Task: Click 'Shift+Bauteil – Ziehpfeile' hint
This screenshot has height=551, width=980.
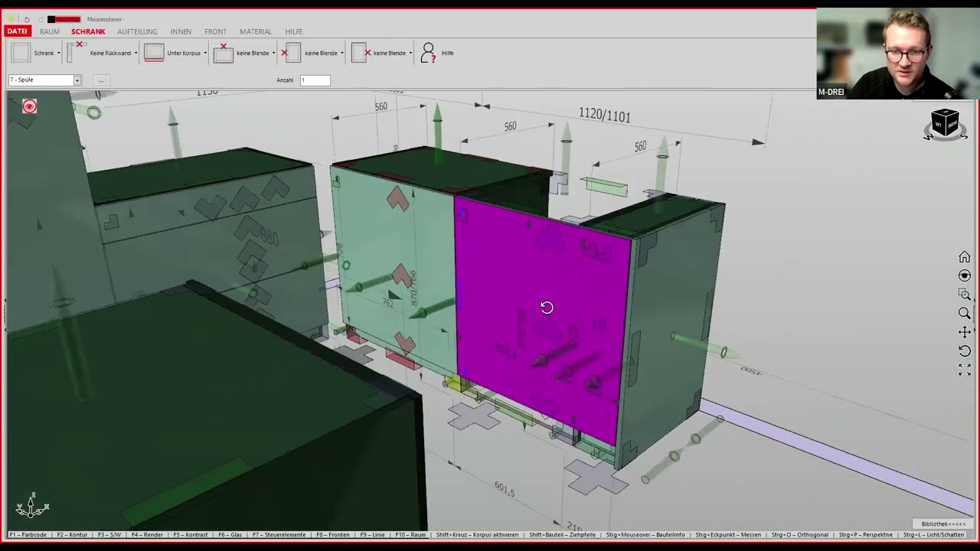Action: click(x=562, y=535)
